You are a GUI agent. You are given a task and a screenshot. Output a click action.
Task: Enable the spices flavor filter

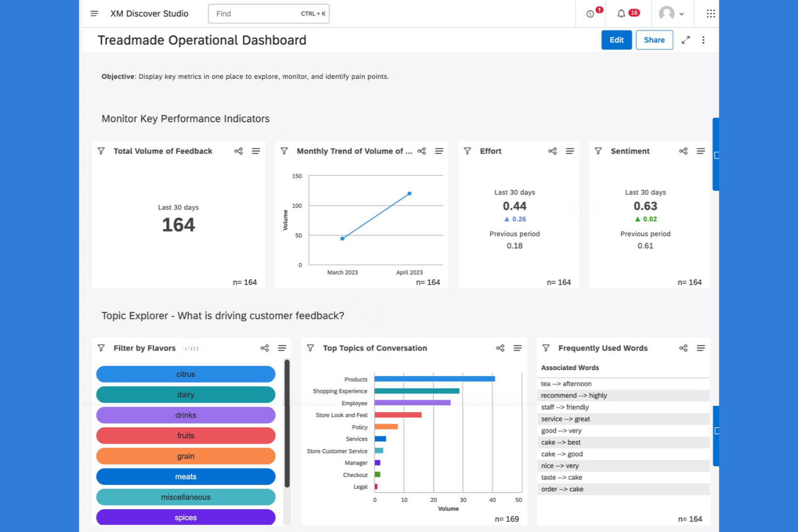tap(185, 517)
